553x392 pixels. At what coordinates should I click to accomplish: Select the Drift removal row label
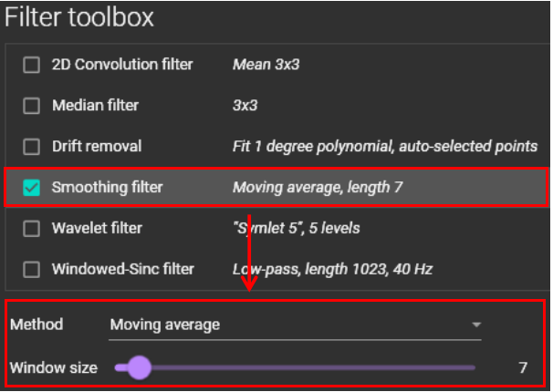point(97,146)
